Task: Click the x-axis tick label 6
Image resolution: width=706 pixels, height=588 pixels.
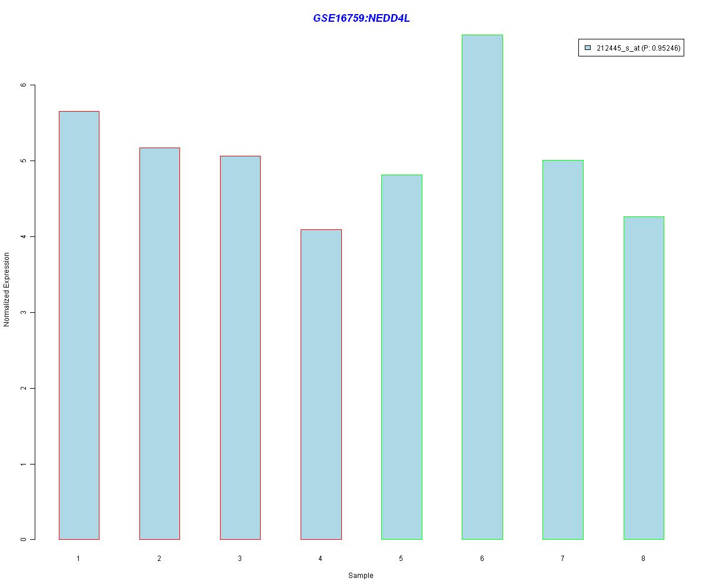Action: click(x=482, y=558)
